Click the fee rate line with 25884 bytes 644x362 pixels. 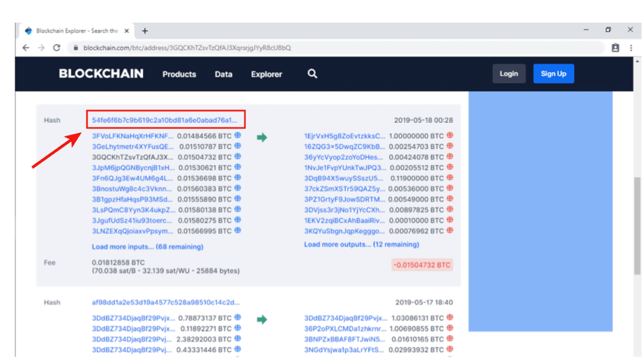(x=165, y=271)
